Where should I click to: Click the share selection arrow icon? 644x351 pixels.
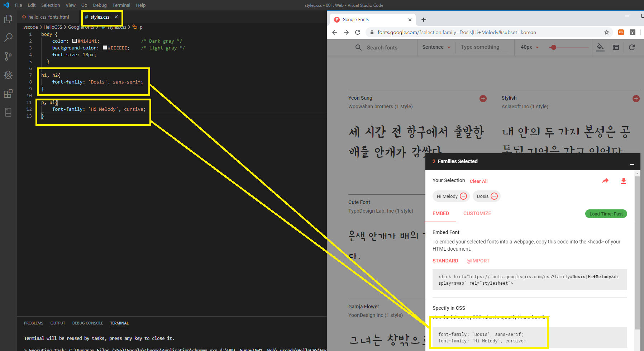(605, 181)
